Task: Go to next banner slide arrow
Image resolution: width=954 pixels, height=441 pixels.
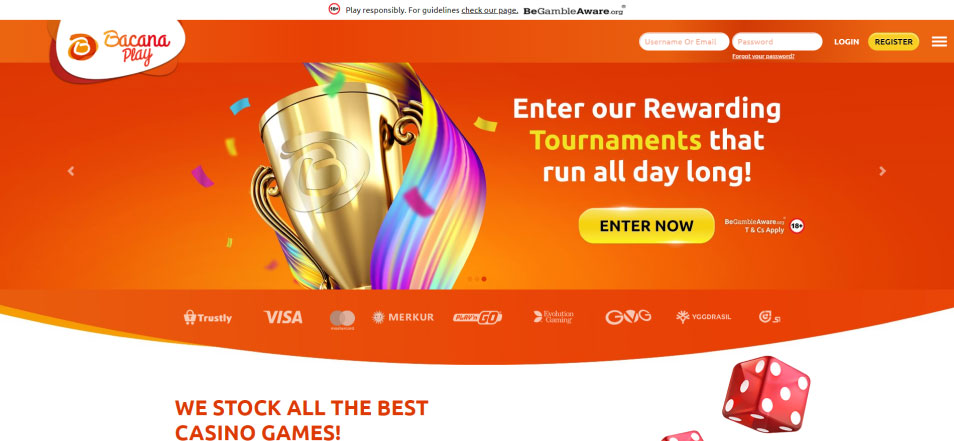Action: click(882, 172)
